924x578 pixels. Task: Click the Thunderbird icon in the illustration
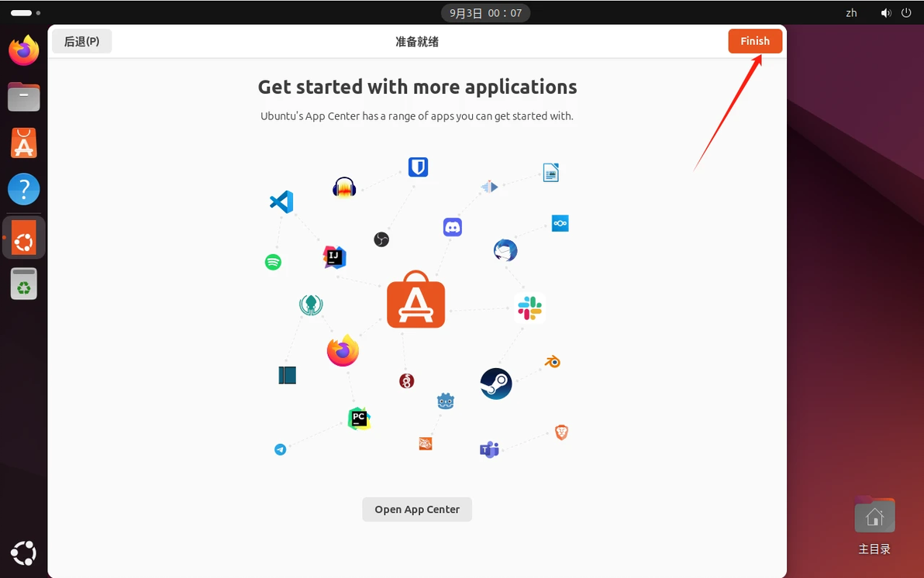(x=505, y=250)
